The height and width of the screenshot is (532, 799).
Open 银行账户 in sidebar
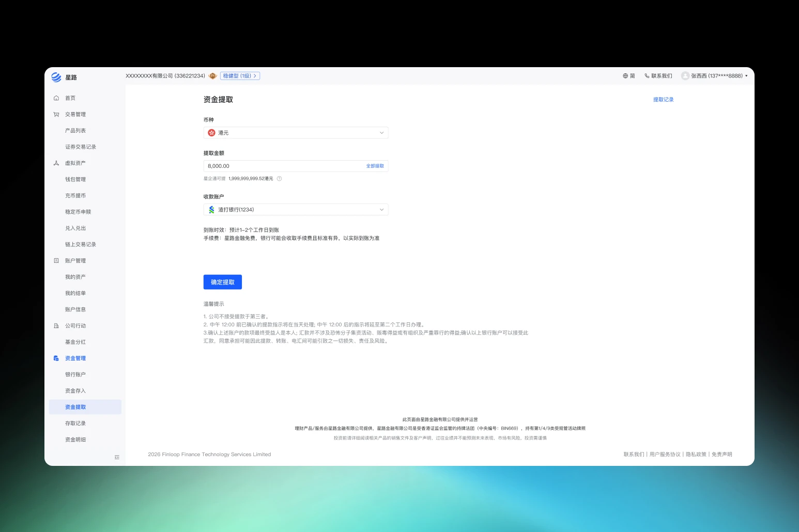(75, 375)
